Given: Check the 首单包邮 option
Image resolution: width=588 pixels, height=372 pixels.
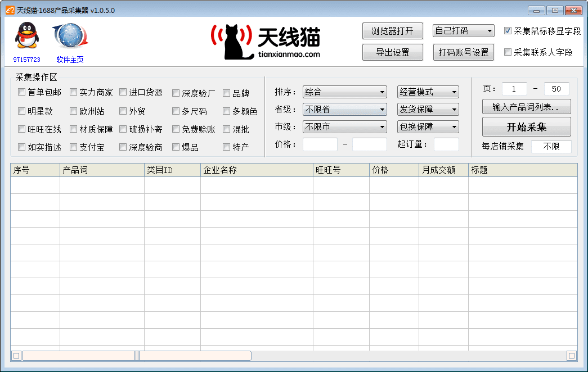Looking at the screenshot, I should coord(22,92).
